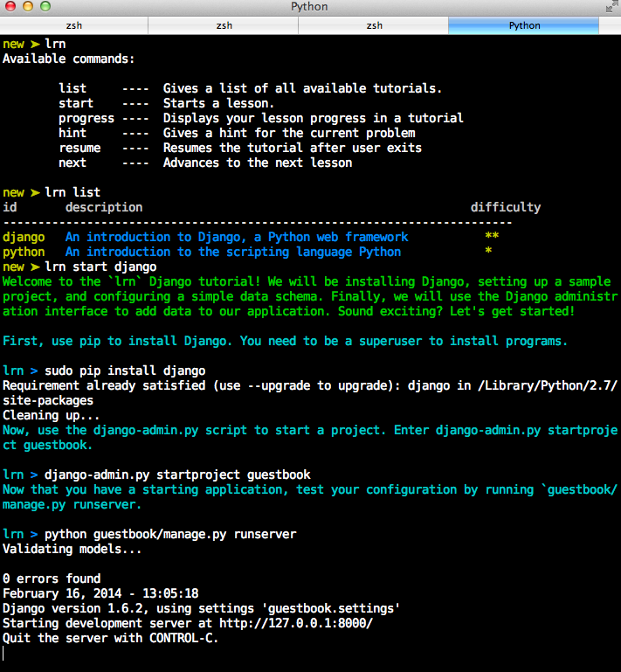Click 'An introduction to the scripting language Python'

click(233, 252)
